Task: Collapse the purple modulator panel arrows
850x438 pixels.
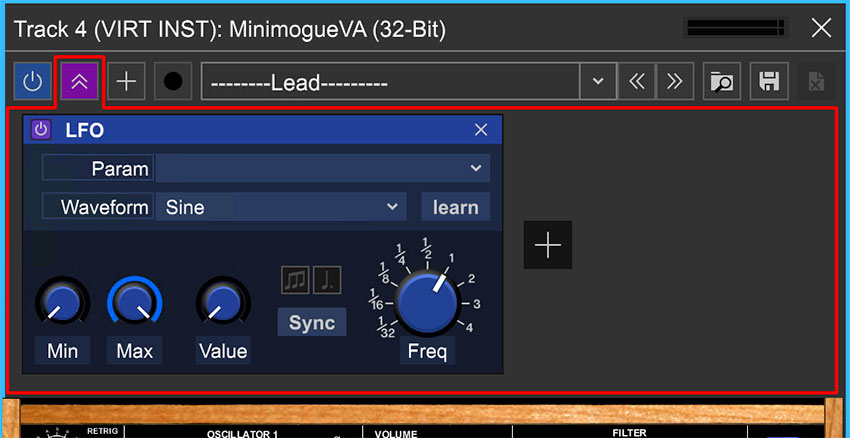Action: pos(80,81)
